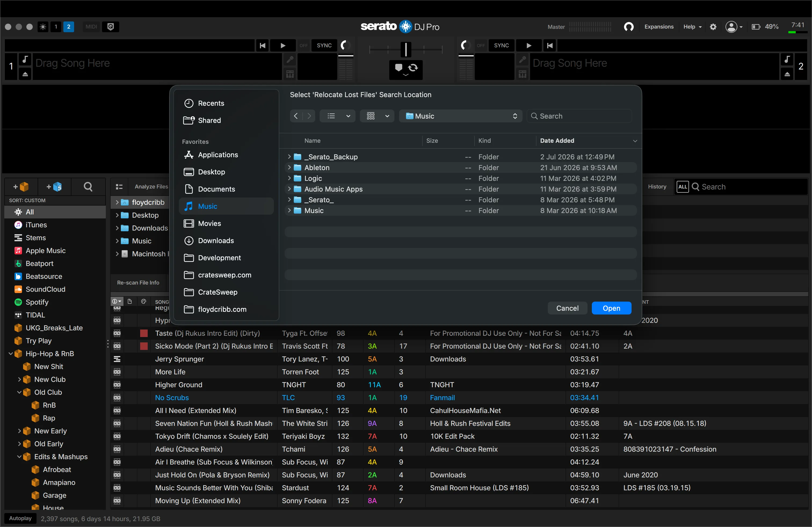
Task: Toggle deck 1 sync OFF button
Action: pyautogui.click(x=304, y=45)
